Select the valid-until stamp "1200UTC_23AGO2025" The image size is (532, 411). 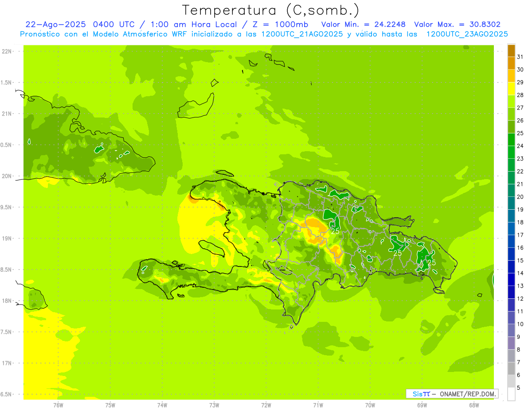click(x=467, y=34)
